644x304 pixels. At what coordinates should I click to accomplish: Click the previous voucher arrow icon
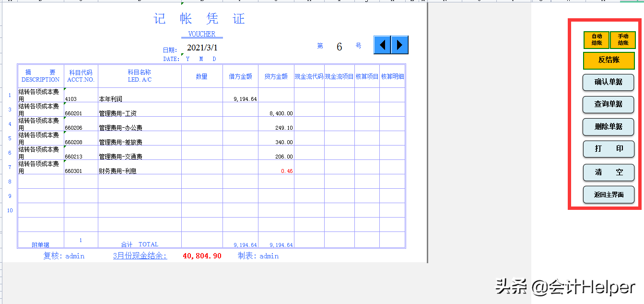click(x=382, y=45)
